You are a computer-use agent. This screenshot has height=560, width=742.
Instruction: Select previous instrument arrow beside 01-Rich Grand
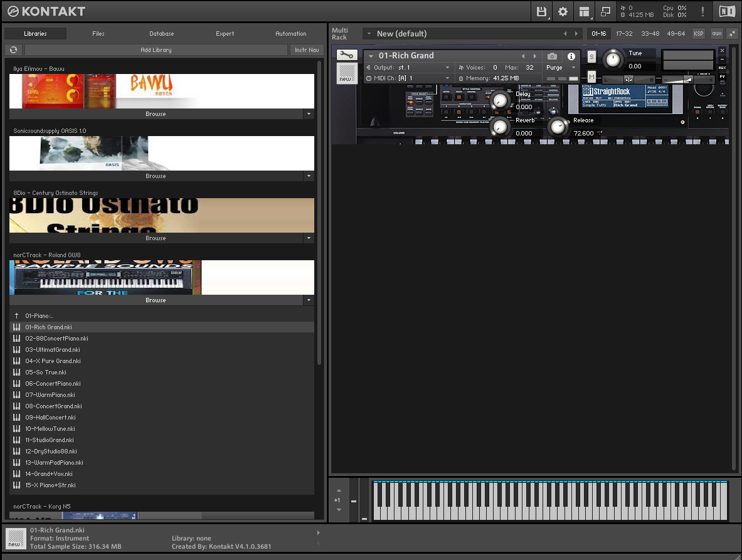523,56
